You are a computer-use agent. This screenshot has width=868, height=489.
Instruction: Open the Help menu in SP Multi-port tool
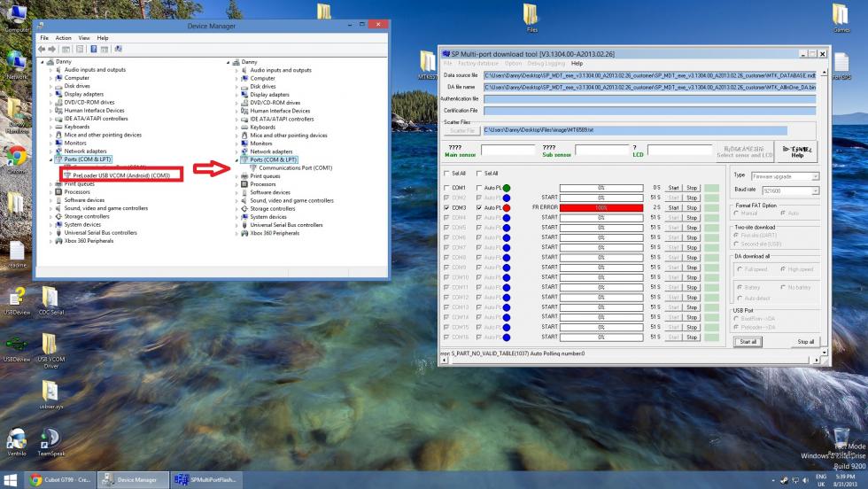(x=577, y=64)
